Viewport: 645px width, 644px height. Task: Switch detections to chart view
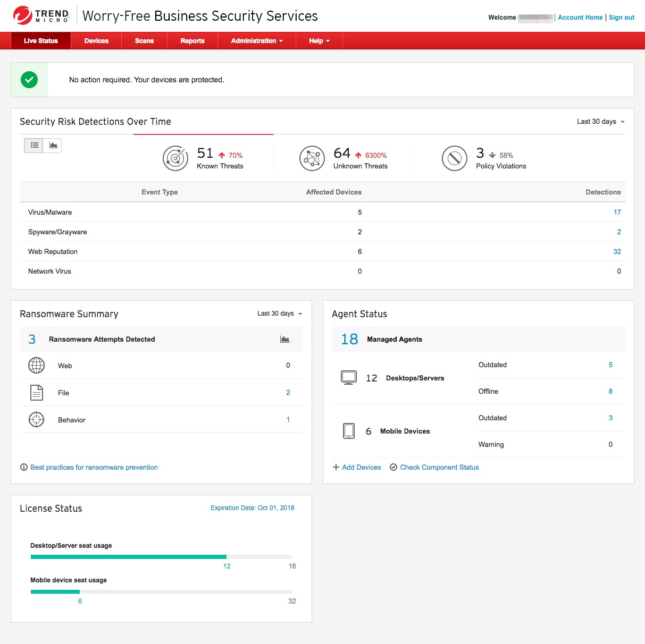[x=53, y=145]
